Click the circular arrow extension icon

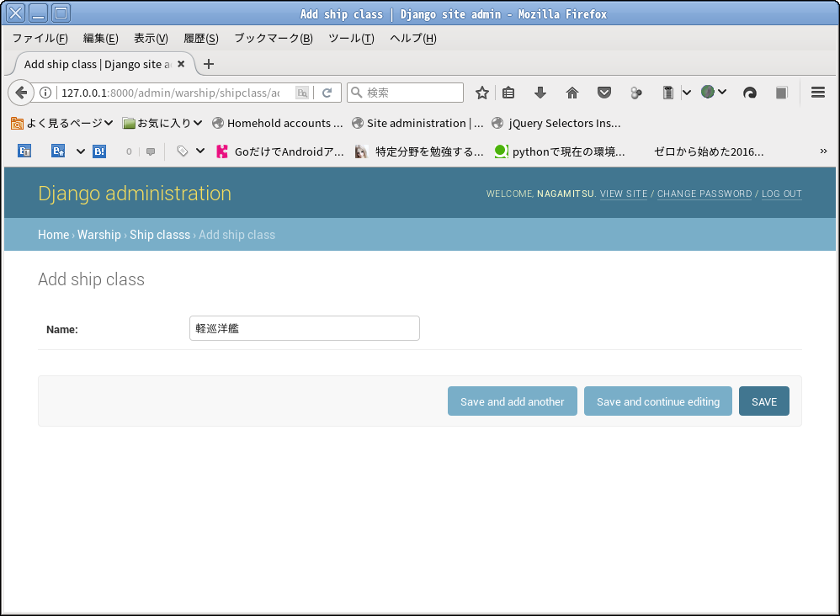(749, 93)
